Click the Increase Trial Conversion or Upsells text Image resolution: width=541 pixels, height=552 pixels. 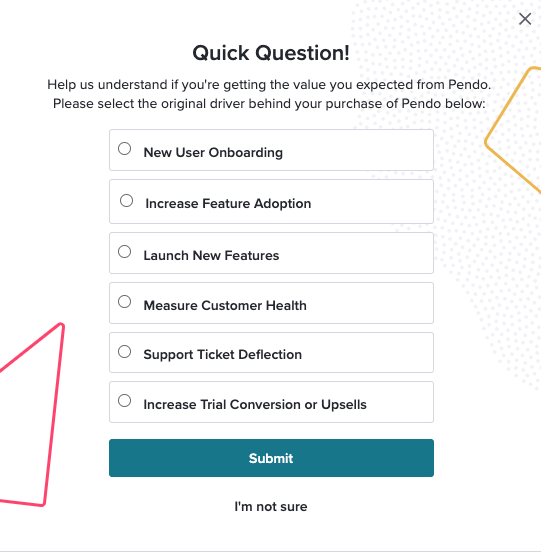(x=255, y=404)
